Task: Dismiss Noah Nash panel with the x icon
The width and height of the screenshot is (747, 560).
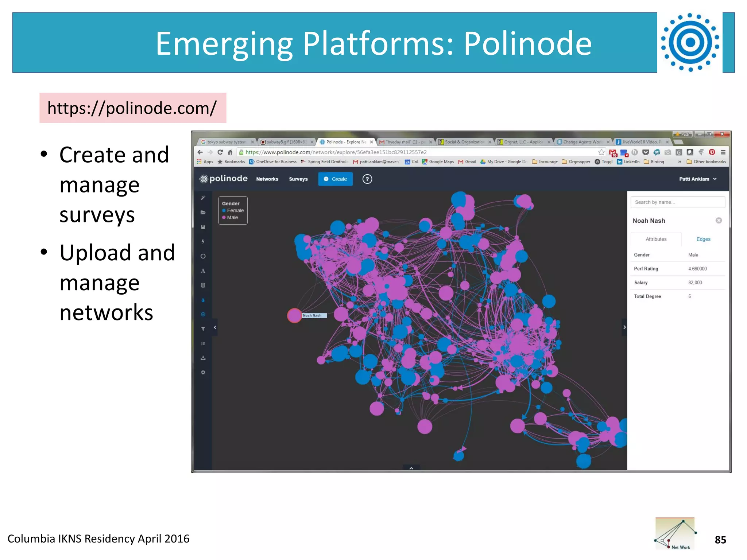Action: [x=719, y=221]
